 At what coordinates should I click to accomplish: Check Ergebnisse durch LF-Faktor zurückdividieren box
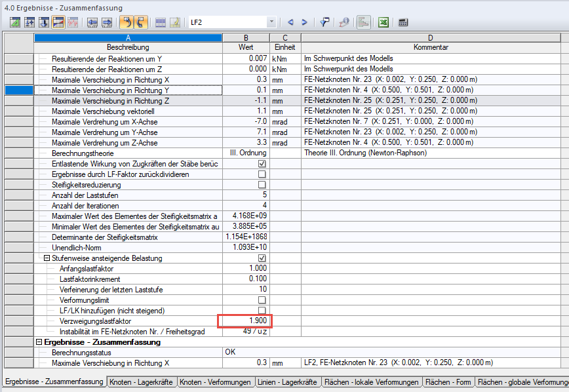point(262,174)
